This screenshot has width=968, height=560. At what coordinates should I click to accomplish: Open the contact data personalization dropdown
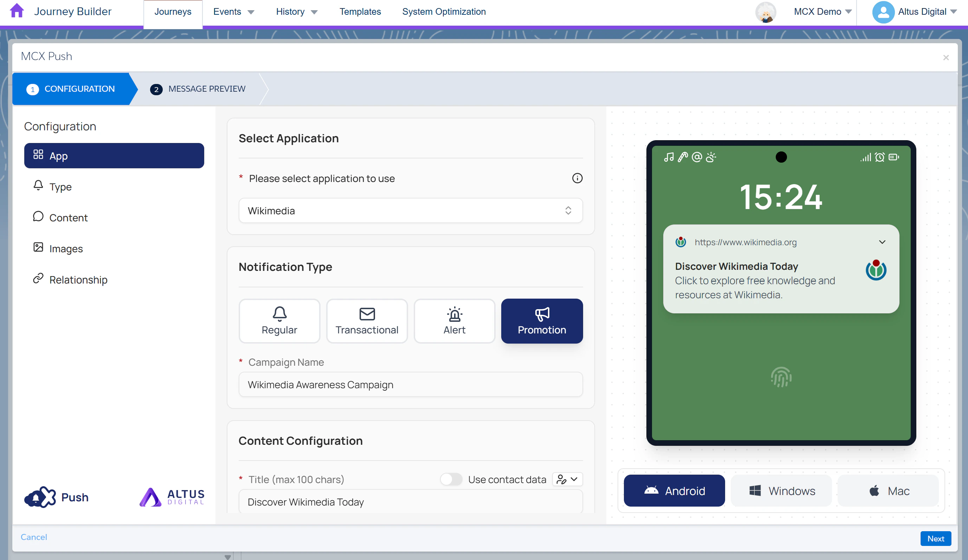point(567,480)
